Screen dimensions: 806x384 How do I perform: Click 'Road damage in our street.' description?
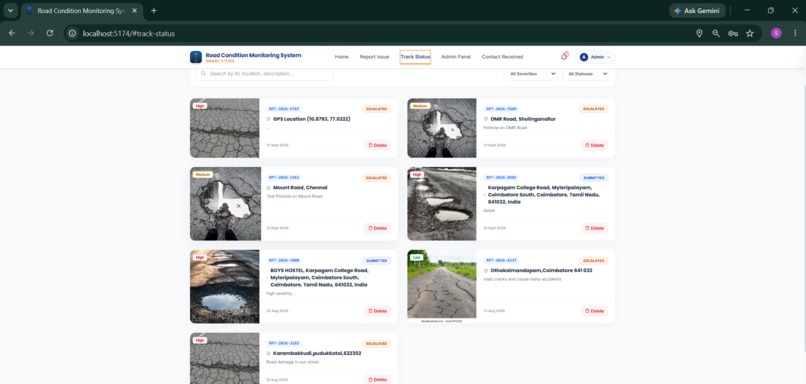(x=293, y=362)
